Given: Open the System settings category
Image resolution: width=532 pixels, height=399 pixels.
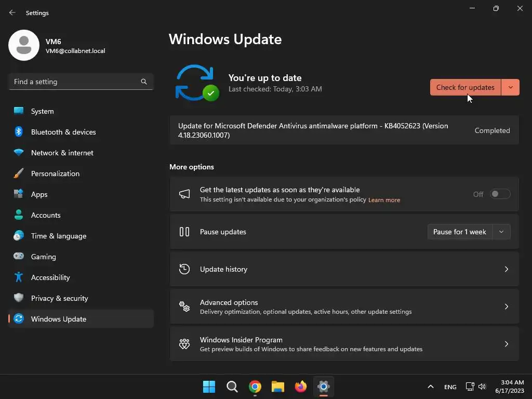Looking at the screenshot, I should pos(81,111).
